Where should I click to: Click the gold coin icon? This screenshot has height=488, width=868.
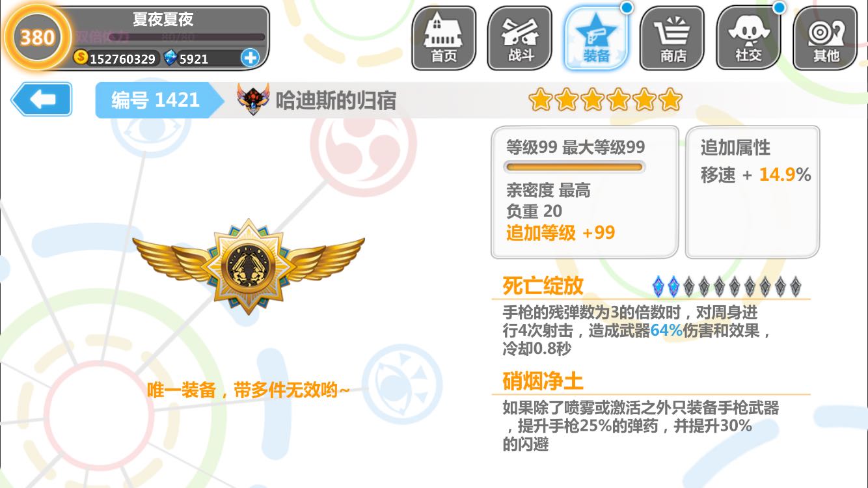(x=81, y=57)
